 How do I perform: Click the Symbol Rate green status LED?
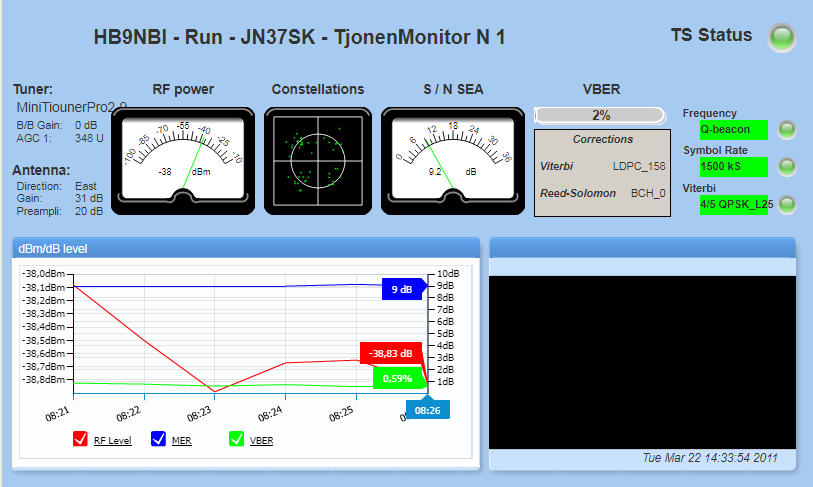tap(787, 166)
